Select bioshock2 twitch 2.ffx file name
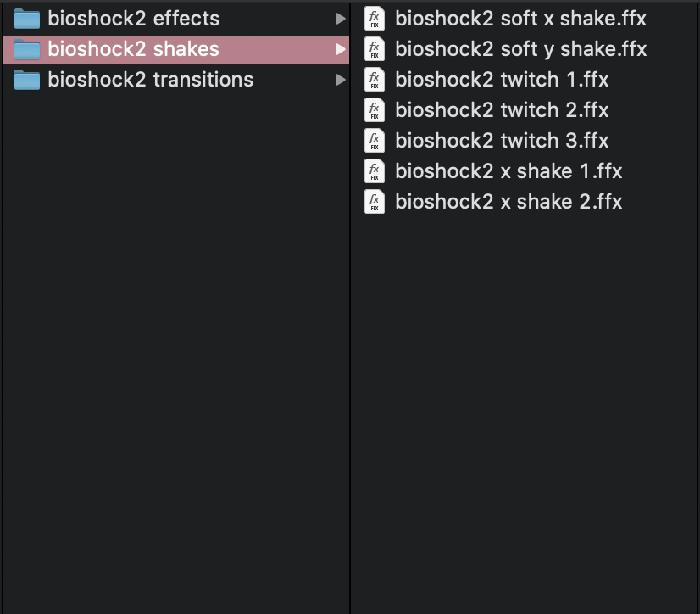The width and height of the screenshot is (700, 614). (502, 110)
